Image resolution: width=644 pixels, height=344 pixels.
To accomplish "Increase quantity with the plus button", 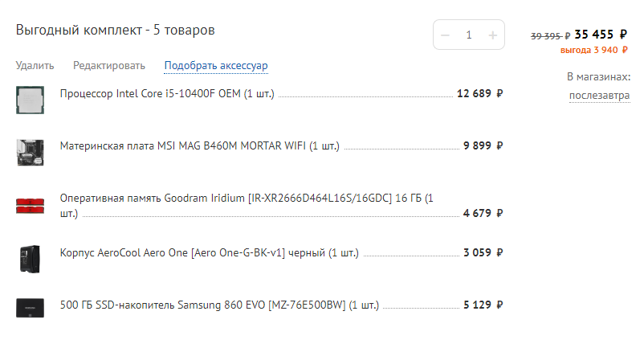I will pos(492,35).
